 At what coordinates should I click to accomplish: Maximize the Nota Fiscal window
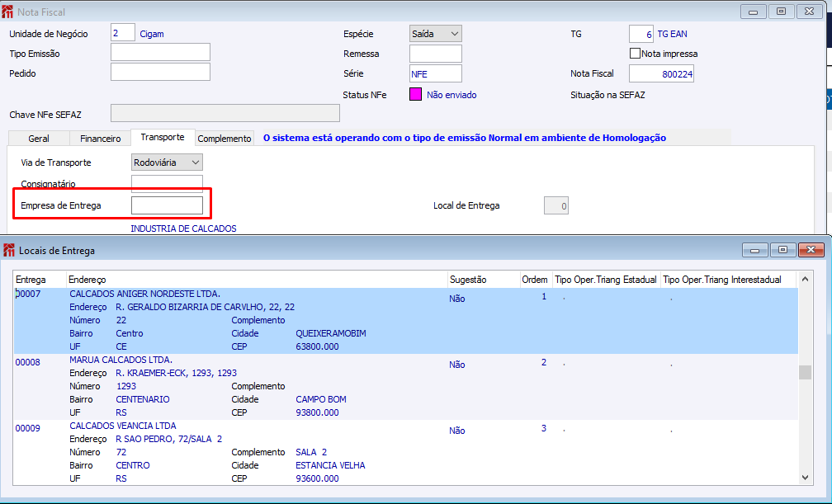coord(781,12)
